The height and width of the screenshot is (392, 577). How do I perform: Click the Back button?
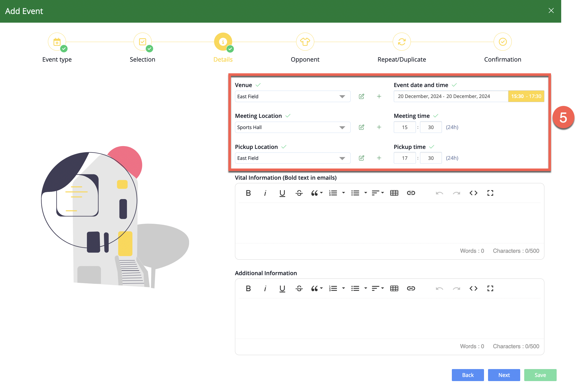[468, 375]
